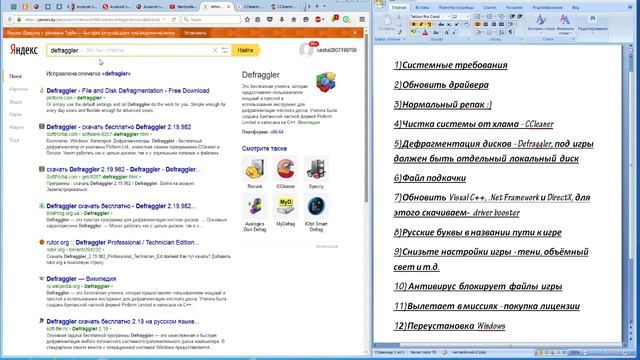Screen dimensions: 640x360
Task: Go to the Firefox home page icon
Action: [293, 19]
